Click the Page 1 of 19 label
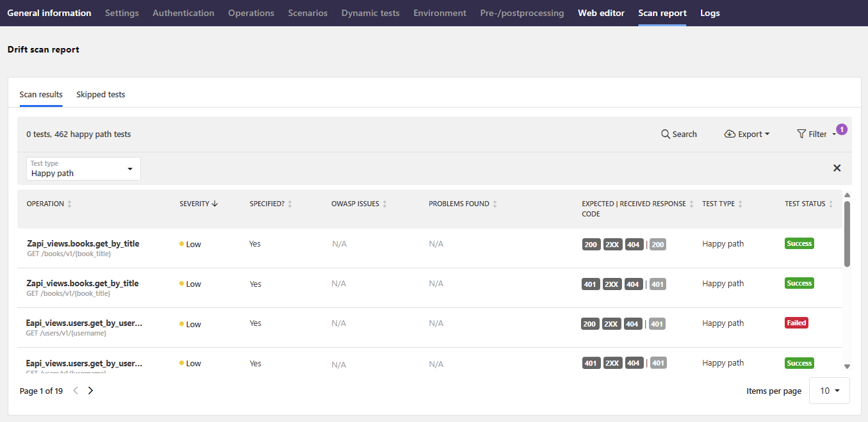This screenshot has height=422, width=868. click(x=41, y=391)
